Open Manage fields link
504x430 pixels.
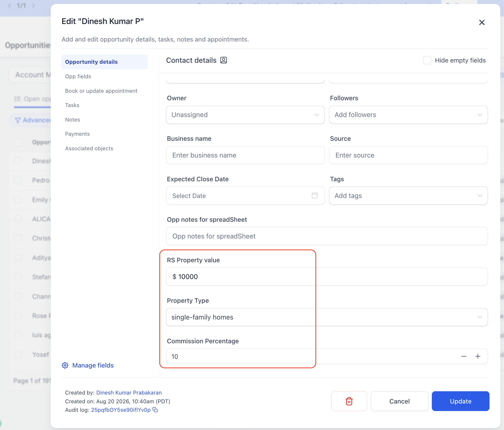click(x=93, y=365)
